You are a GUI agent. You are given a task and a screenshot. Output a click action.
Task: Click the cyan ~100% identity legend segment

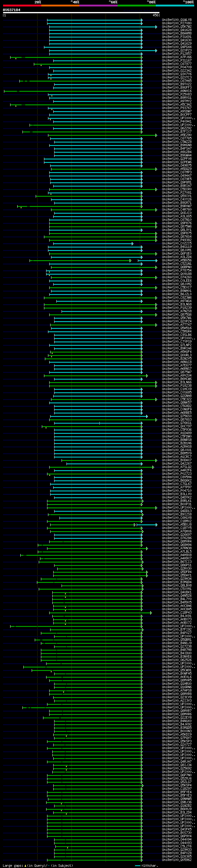175,6
